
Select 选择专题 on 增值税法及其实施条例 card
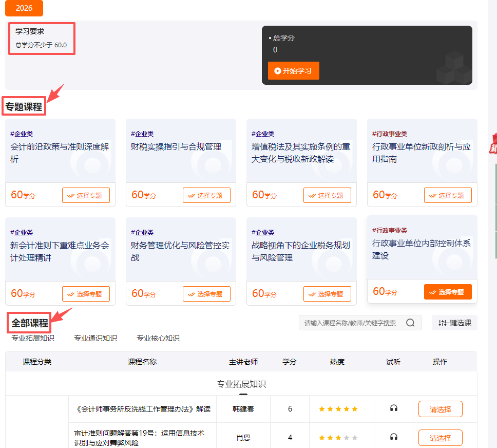click(327, 195)
